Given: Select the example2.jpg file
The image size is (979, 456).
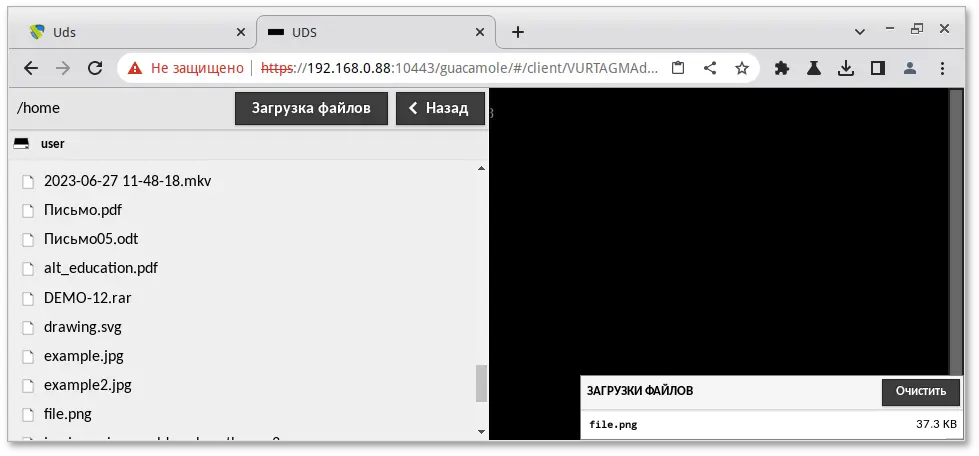Looking at the screenshot, I should click(87, 385).
